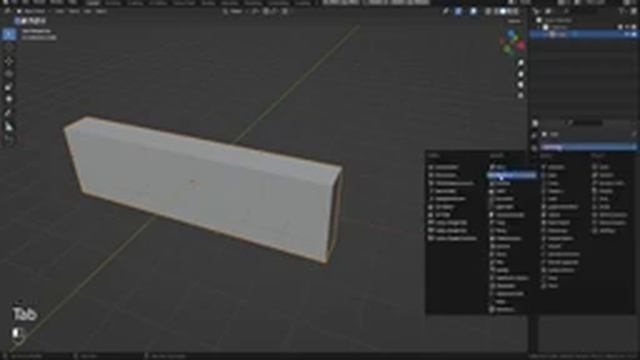Click the blue Z axis on navigation gizmo
Image resolution: width=640 pixels, height=360 pixels.
[x=511, y=33]
